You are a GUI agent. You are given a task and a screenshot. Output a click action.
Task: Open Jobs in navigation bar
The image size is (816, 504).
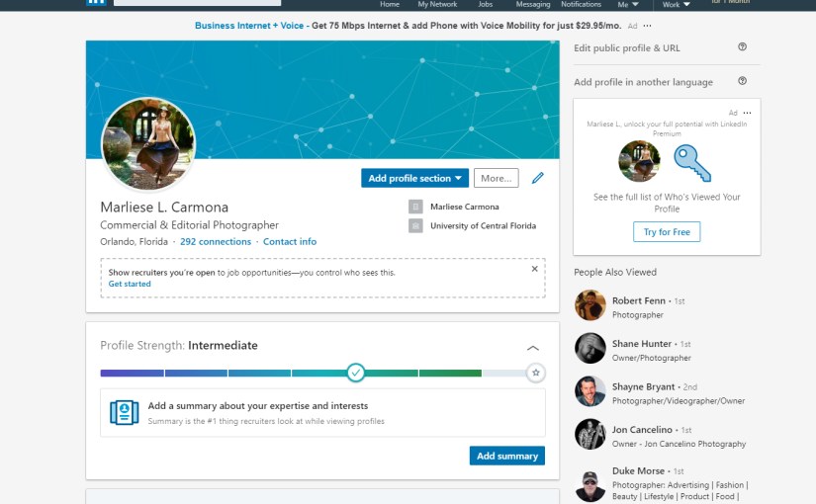[485, 4]
